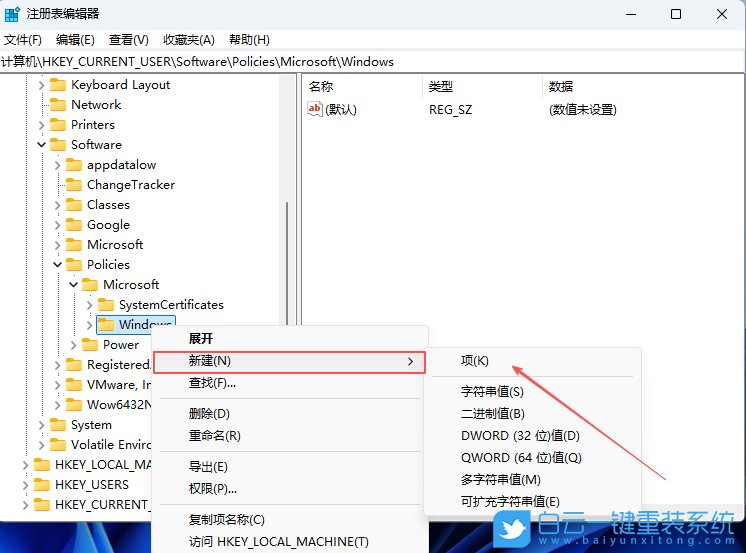The image size is (746, 553).
Task: Select the (默认) value row name
Action: [x=341, y=110]
